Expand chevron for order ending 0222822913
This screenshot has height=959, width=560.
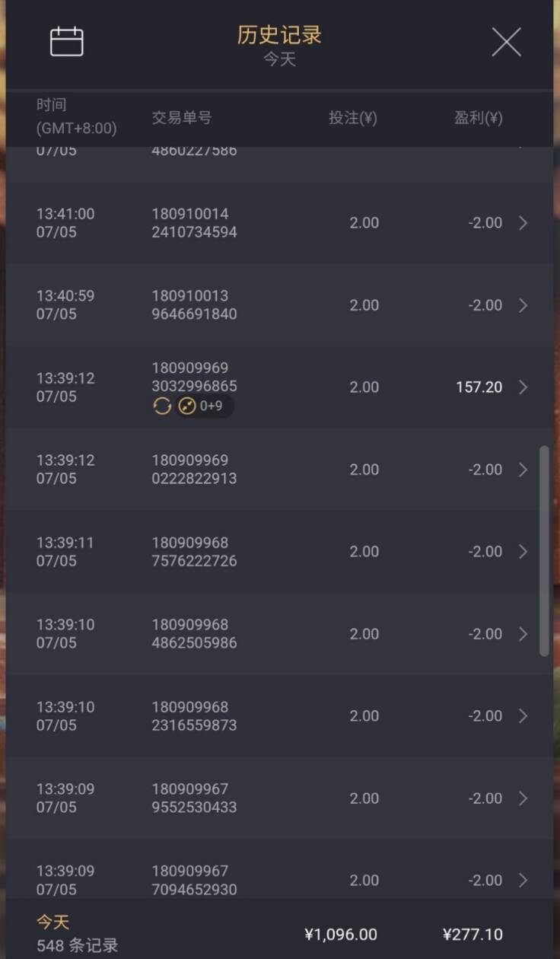pos(523,470)
